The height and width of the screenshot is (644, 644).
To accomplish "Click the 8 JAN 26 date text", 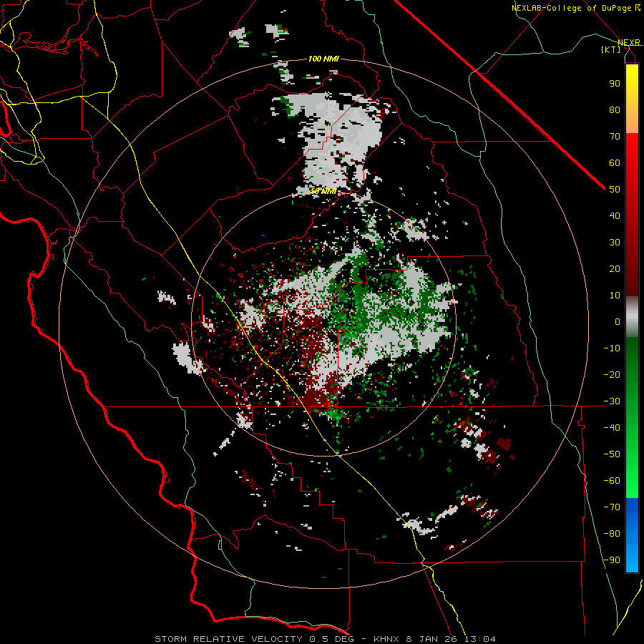I will point(431,639).
